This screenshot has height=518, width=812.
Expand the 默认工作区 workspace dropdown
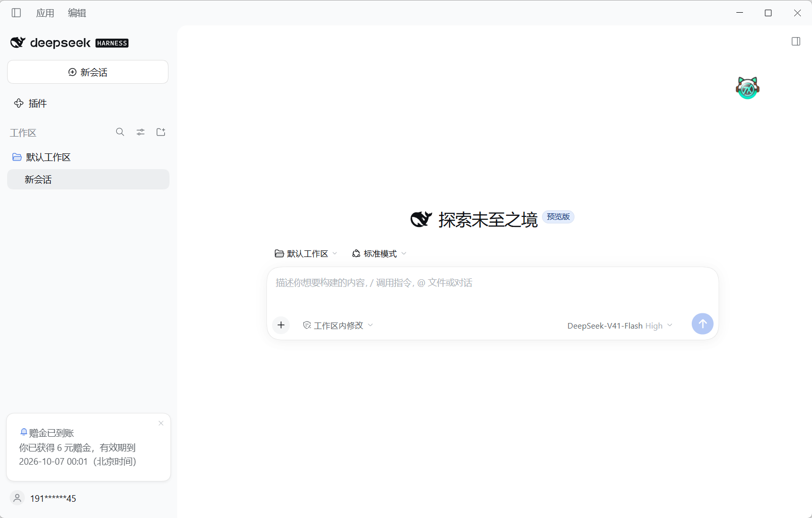(x=306, y=253)
